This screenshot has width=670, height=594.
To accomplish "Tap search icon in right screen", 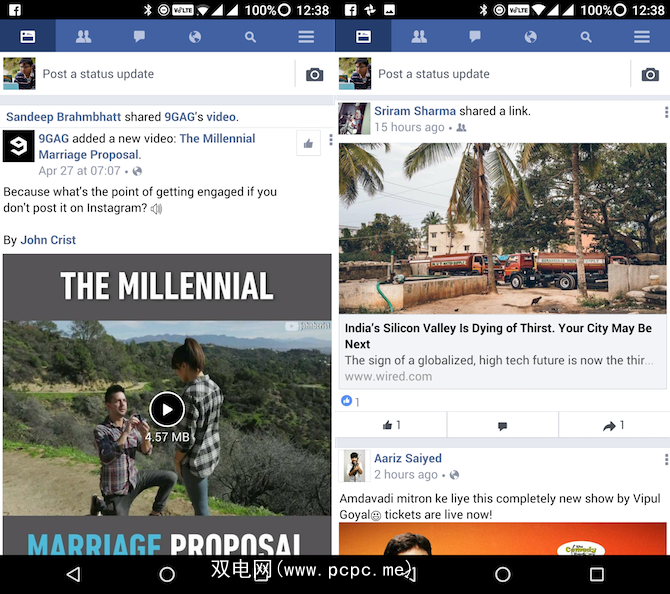I will point(586,37).
